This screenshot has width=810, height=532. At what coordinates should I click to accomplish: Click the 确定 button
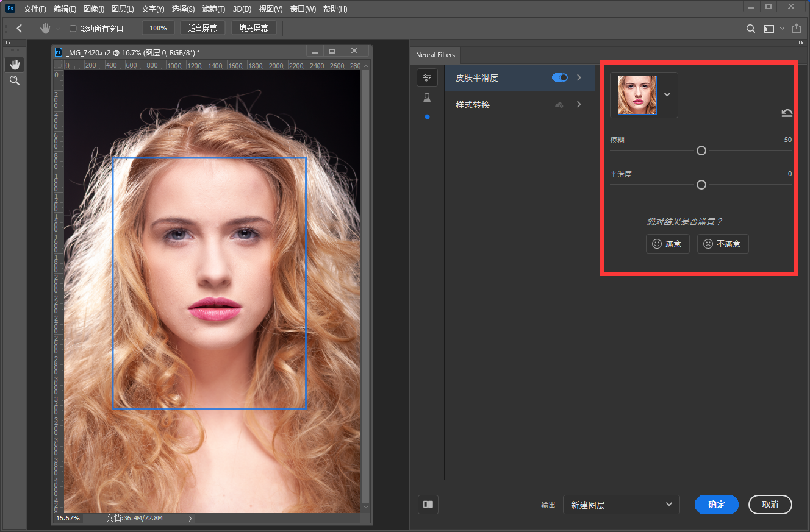coord(716,505)
